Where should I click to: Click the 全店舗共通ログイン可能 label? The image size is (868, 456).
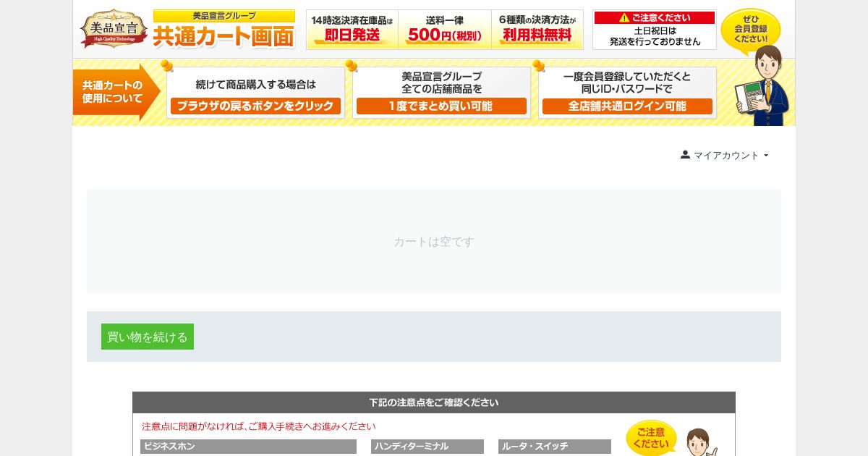click(627, 106)
